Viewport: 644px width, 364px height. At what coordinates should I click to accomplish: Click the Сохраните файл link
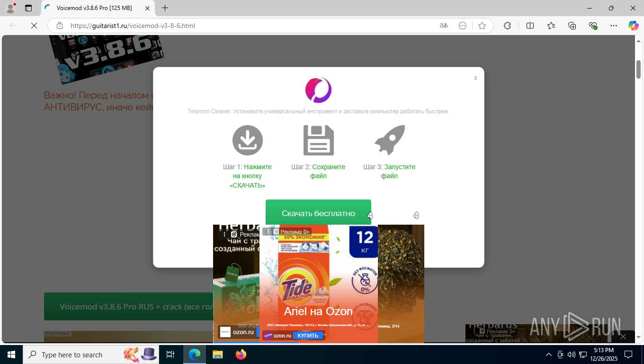click(328, 171)
